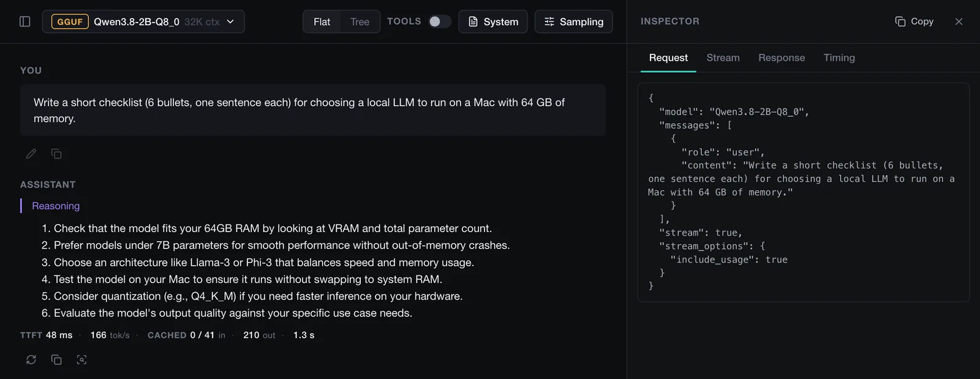Select the Request tab
This screenshot has width=980, height=379.
tap(668, 58)
